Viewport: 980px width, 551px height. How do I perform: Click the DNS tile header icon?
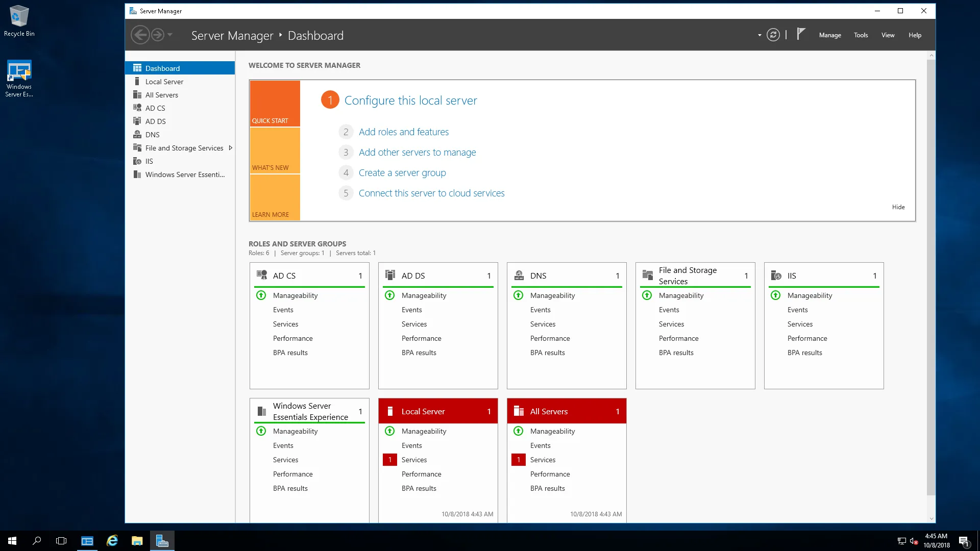[519, 275]
